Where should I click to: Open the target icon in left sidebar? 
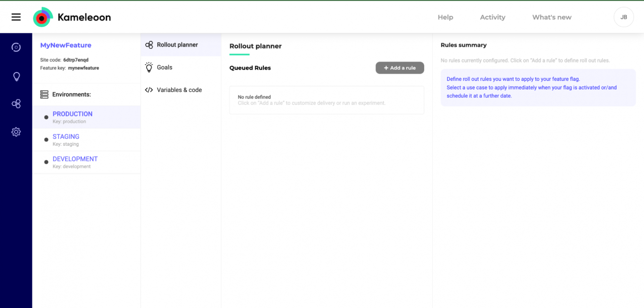click(x=16, y=47)
